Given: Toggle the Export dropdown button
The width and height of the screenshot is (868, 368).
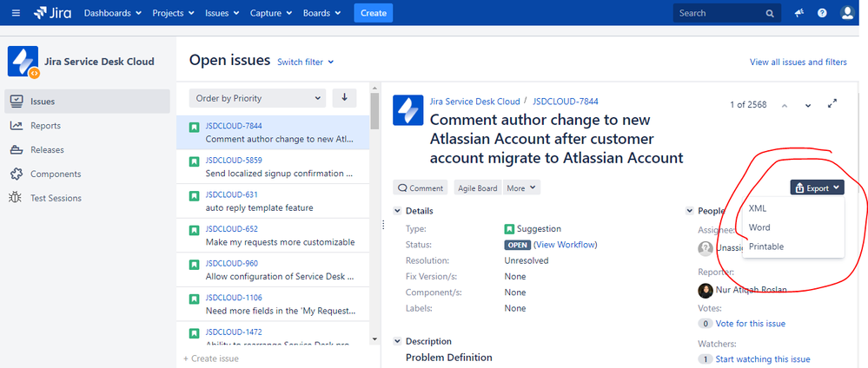Looking at the screenshot, I should tap(817, 188).
